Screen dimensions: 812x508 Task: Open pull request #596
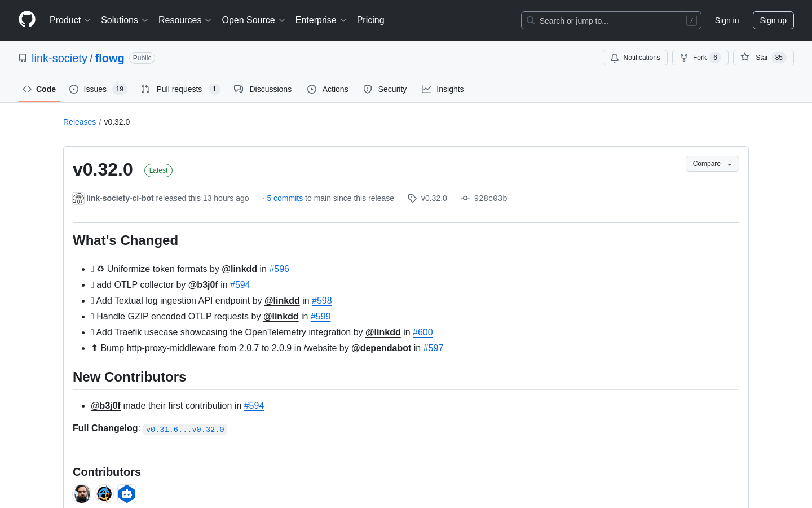coord(279,269)
